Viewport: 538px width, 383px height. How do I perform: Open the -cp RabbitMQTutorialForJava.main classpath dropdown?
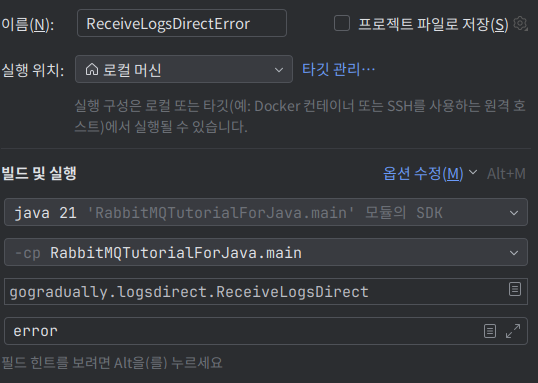266,252
